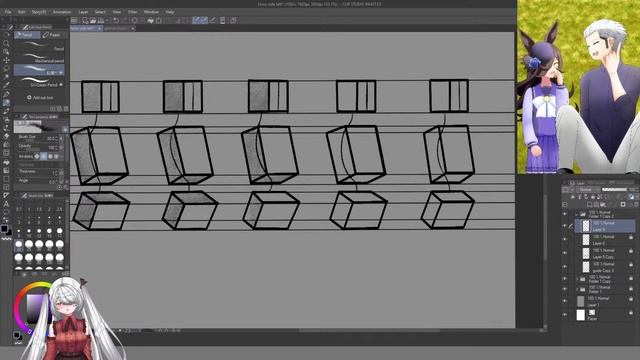
Task: Toggle the lock icon on Layer 8
Action: coord(631,238)
